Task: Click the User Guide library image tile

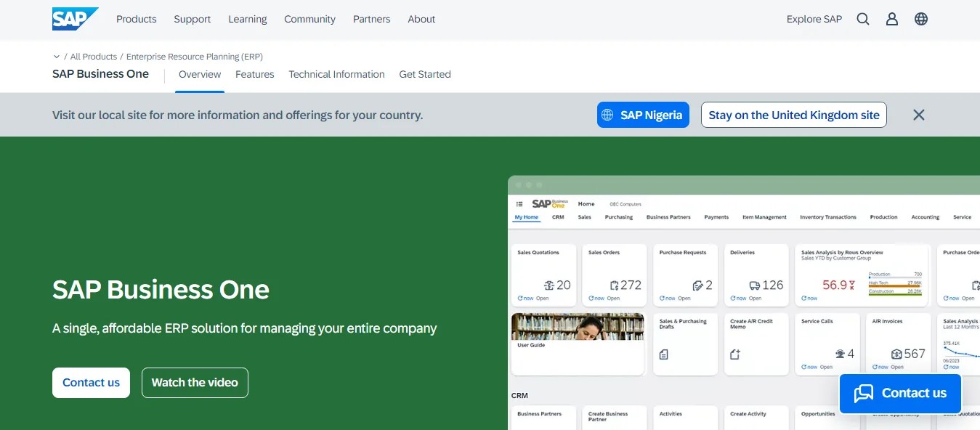Action: coord(578,344)
